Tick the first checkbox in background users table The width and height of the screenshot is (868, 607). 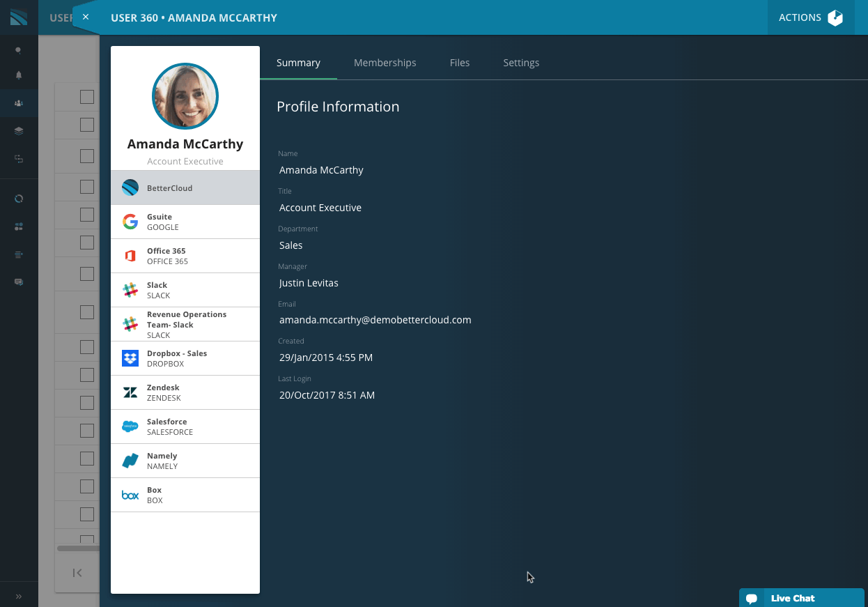[87, 97]
